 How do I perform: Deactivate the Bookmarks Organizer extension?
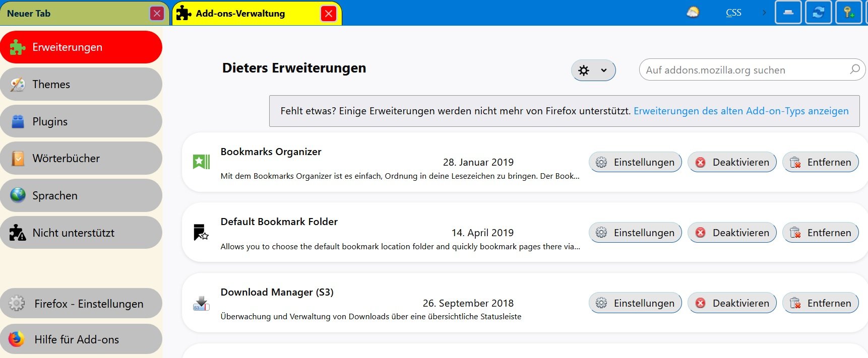pyautogui.click(x=732, y=162)
